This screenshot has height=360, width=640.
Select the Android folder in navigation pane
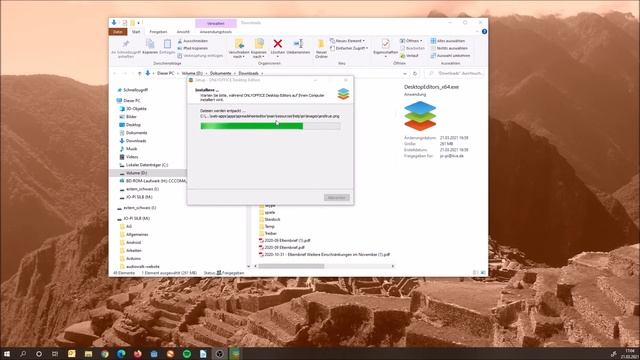coord(133,242)
